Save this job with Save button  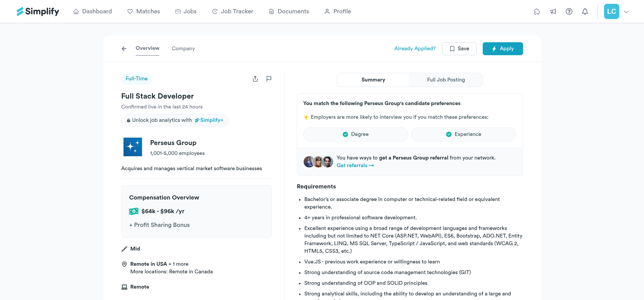pyautogui.click(x=459, y=49)
